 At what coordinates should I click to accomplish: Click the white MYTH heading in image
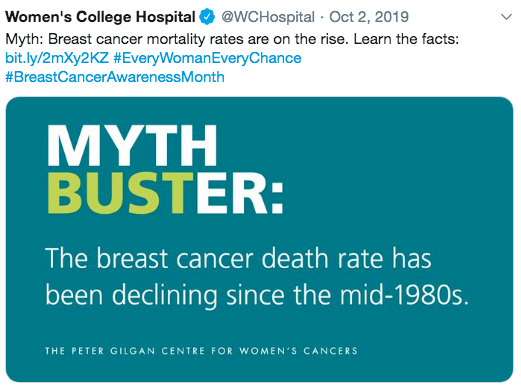(x=132, y=145)
